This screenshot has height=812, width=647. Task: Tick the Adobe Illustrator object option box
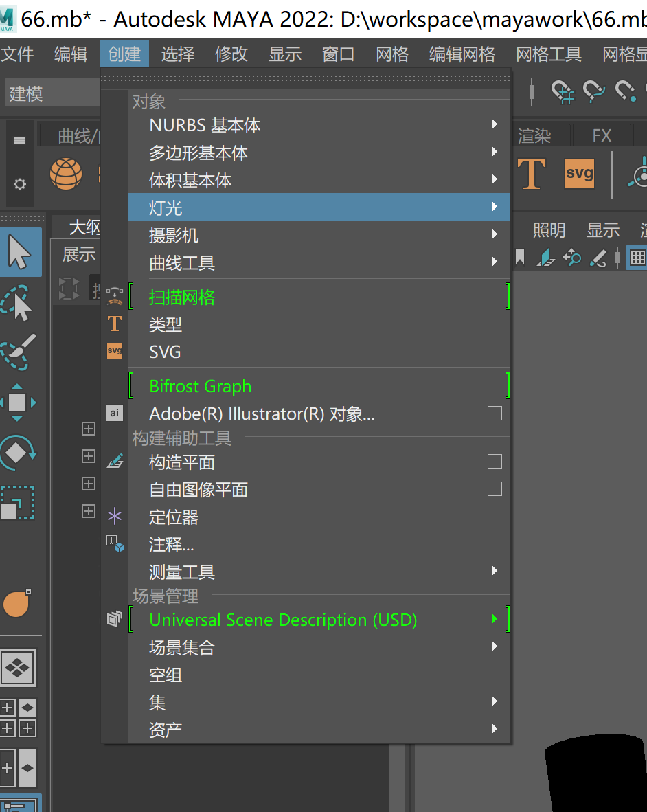(495, 414)
